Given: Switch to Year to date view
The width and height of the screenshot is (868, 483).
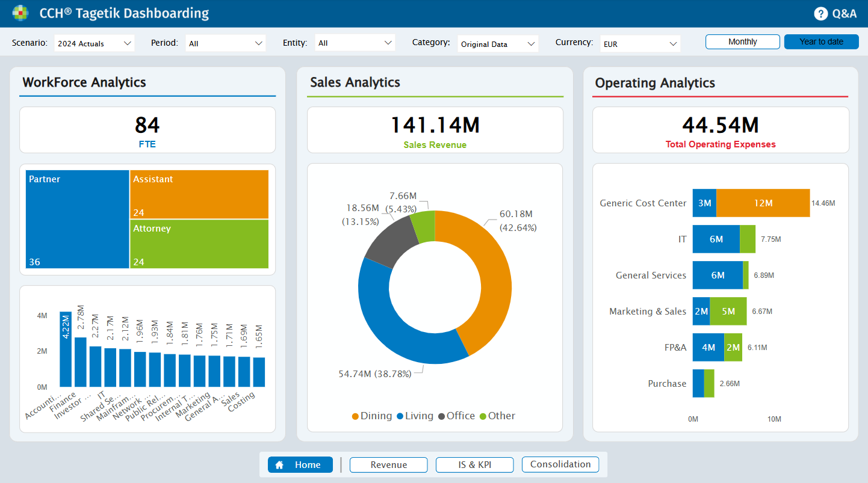Looking at the screenshot, I should click(821, 42).
